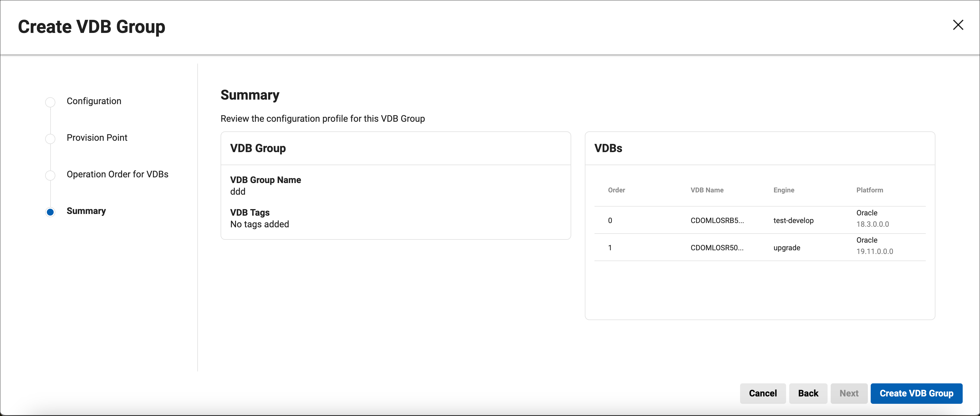Viewport: 980px width, 416px height.
Task: Select the CDOMLOSRB5... VDB row
Action: (717, 220)
